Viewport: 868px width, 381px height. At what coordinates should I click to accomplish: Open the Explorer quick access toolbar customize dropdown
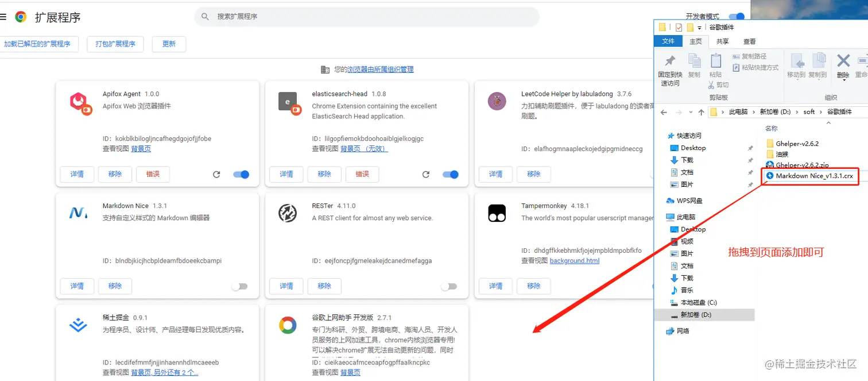[699, 28]
